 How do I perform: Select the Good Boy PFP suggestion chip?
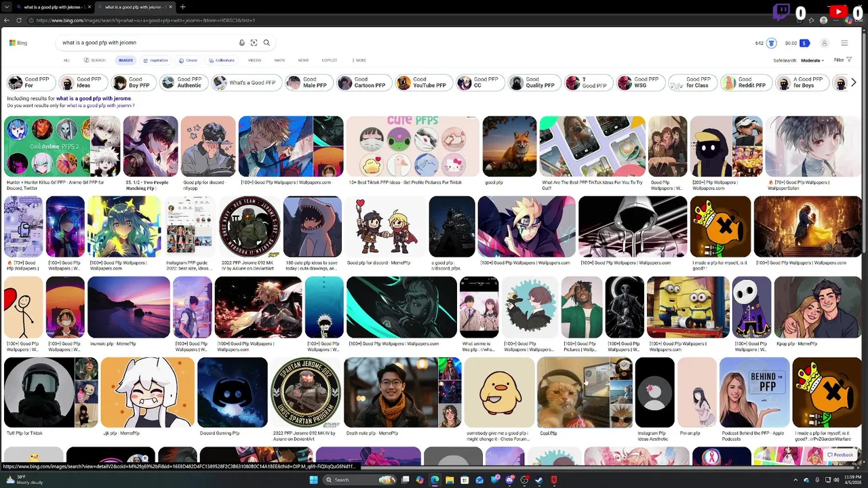[x=132, y=83]
